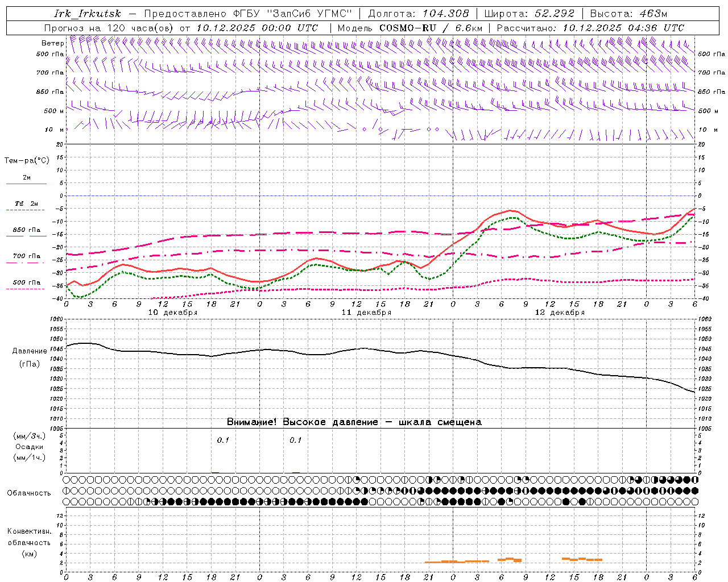Image resolution: width=728 pixels, height=582 pixels.
Task: Click the station title Irk_Irkutsk
Action: pos(88,14)
